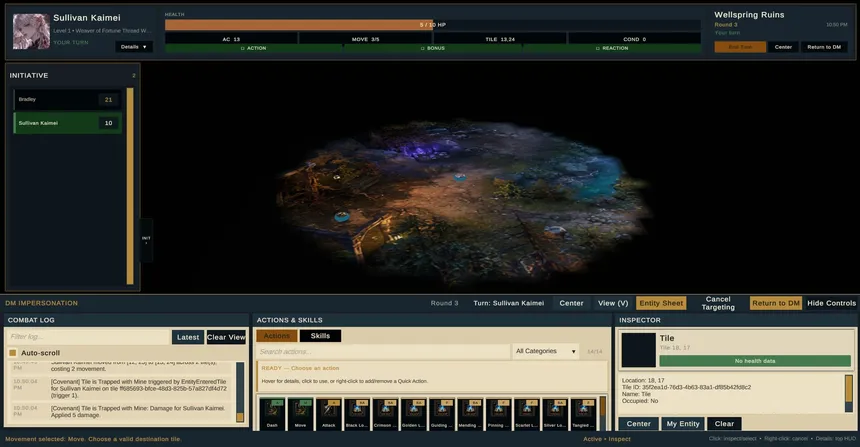Center view from the DM Impersonation bar
860x447 pixels.
tap(571, 303)
